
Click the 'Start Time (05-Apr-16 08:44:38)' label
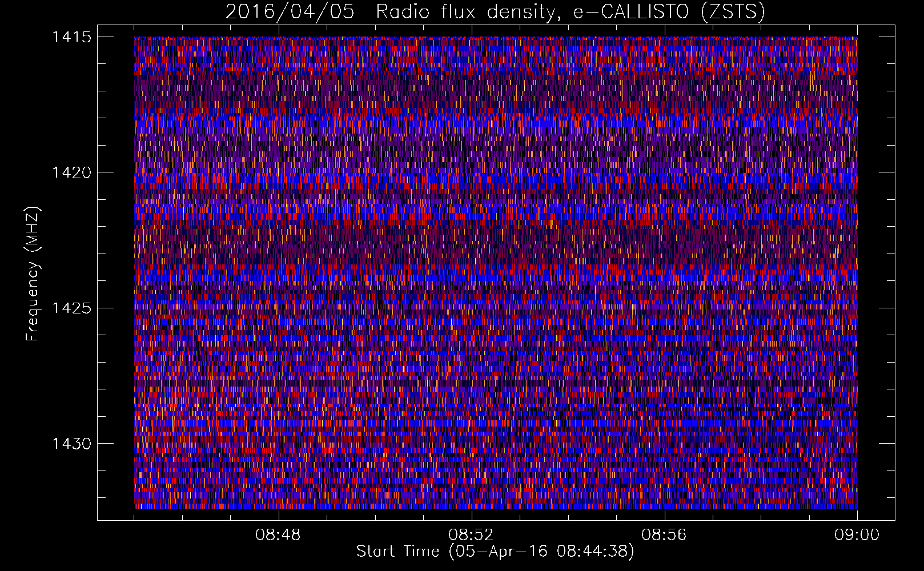click(x=495, y=552)
